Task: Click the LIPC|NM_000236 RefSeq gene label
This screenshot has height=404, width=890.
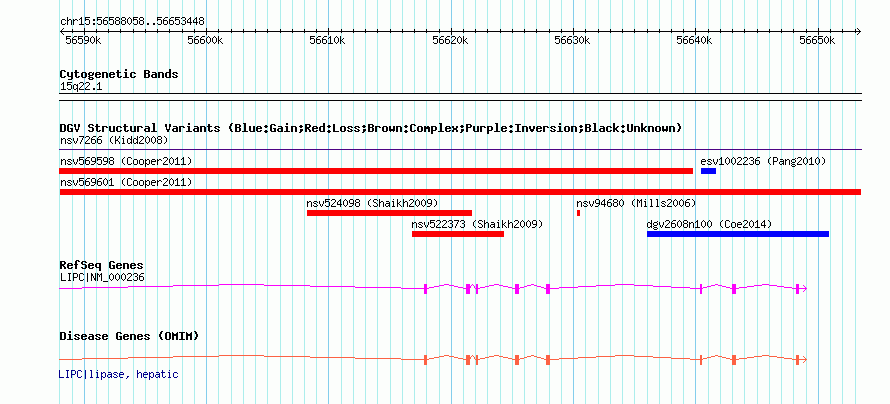Action: [x=102, y=277]
